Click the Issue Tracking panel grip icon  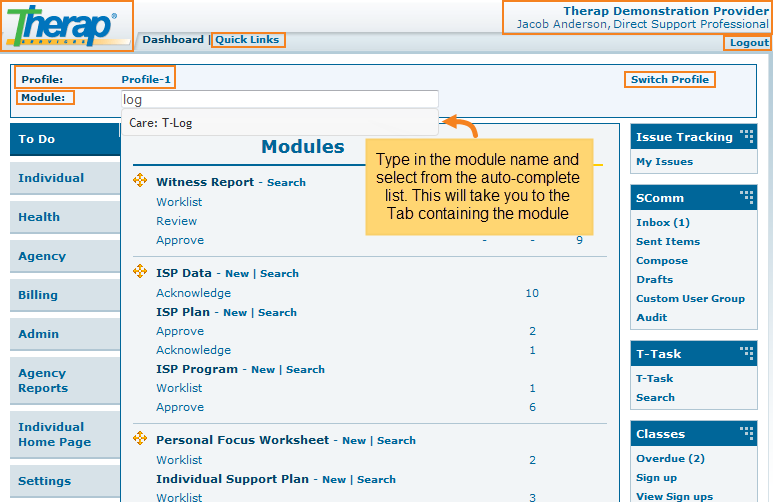coord(747,136)
